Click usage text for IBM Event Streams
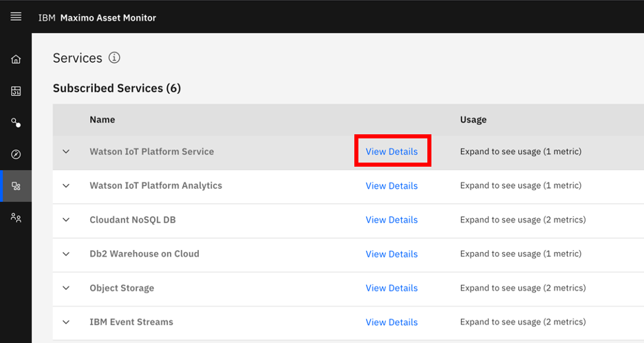Image resolution: width=644 pixels, height=343 pixels. click(523, 322)
